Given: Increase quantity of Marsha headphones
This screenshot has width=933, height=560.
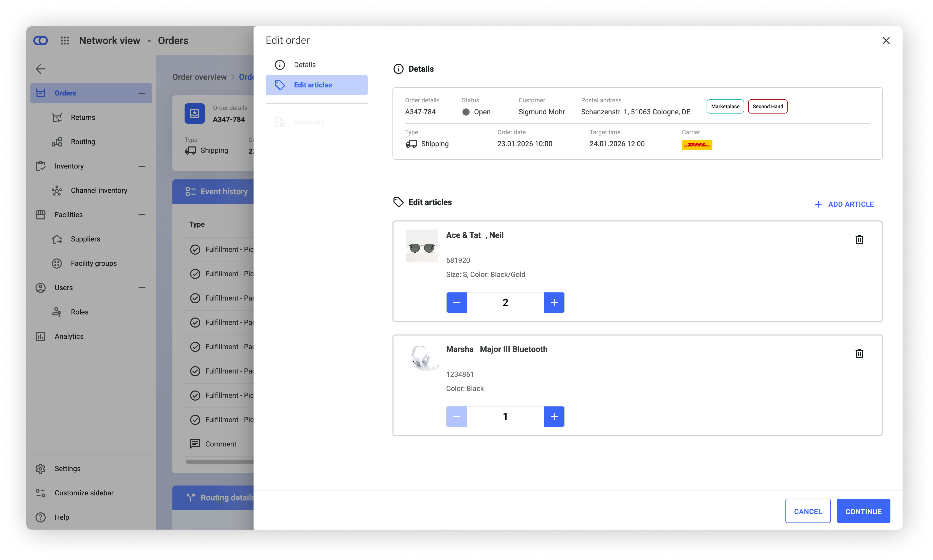Looking at the screenshot, I should point(554,416).
